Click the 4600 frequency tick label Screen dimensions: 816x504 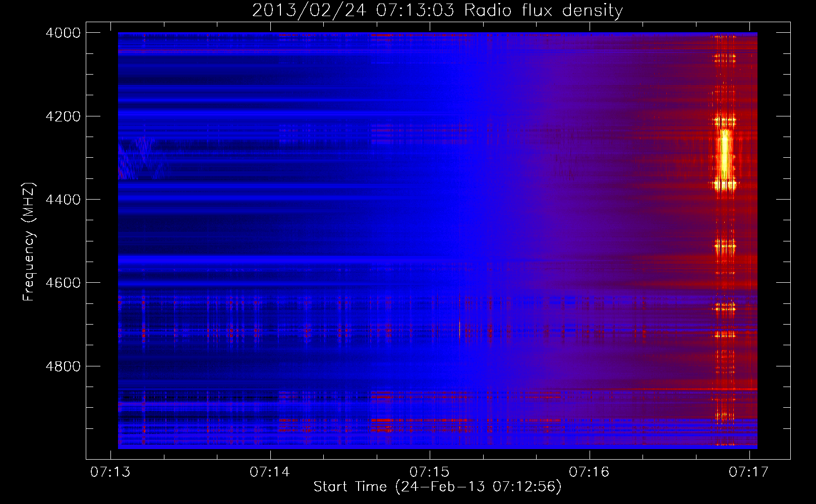pyautogui.click(x=63, y=283)
